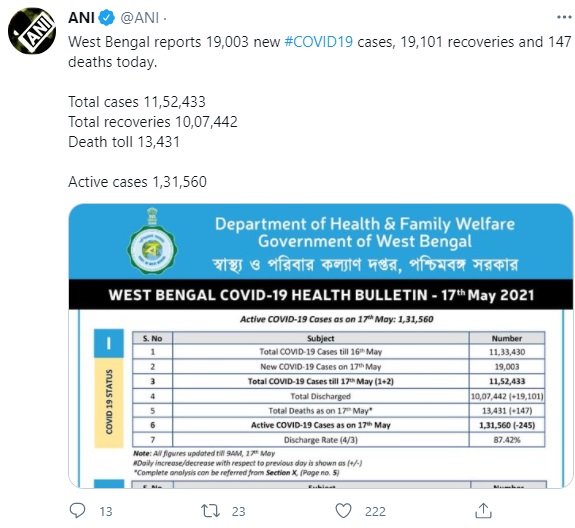Image resolution: width=575 pixels, height=528 pixels.
Task: Open ANI profile avatar picture
Action: pos(32,31)
